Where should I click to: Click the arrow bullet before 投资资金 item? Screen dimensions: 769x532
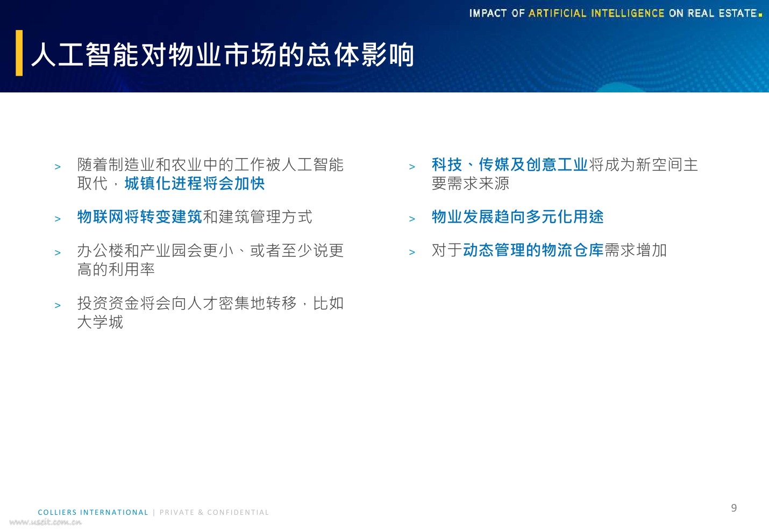pos(58,305)
